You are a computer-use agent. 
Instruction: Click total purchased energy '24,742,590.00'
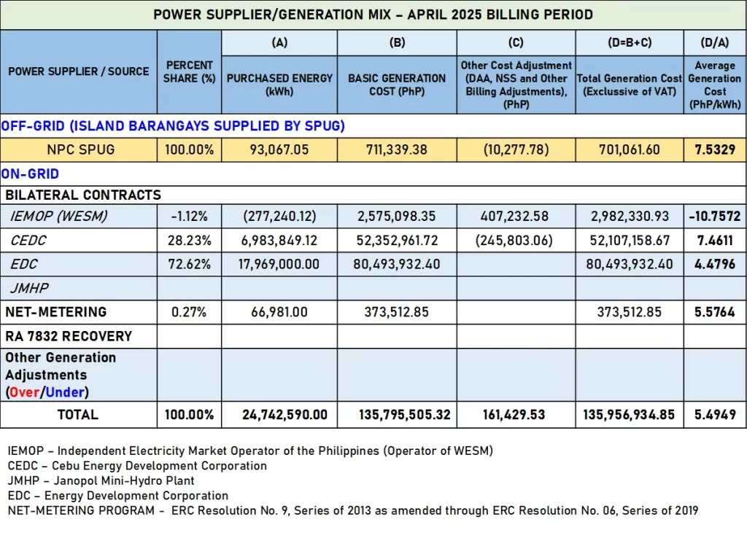(x=285, y=415)
